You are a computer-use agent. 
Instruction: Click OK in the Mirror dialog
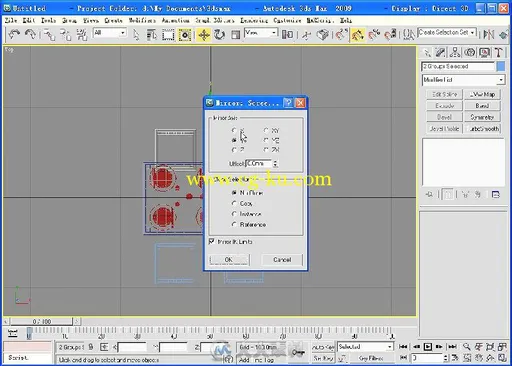229,260
